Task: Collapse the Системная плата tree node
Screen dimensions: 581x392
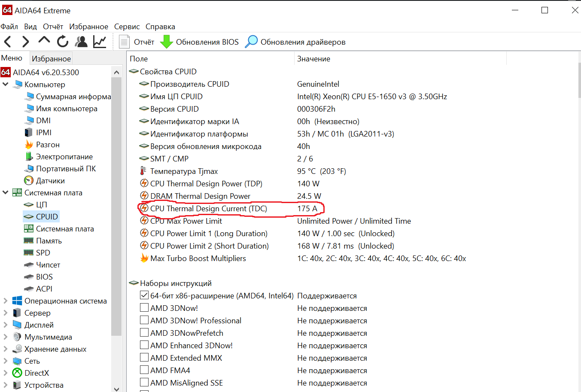Action: (x=6, y=193)
